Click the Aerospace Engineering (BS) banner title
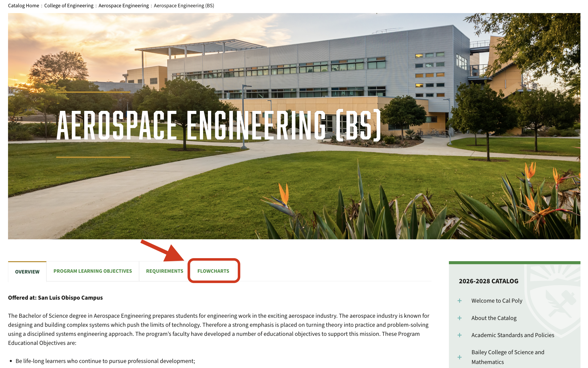 point(218,125)
